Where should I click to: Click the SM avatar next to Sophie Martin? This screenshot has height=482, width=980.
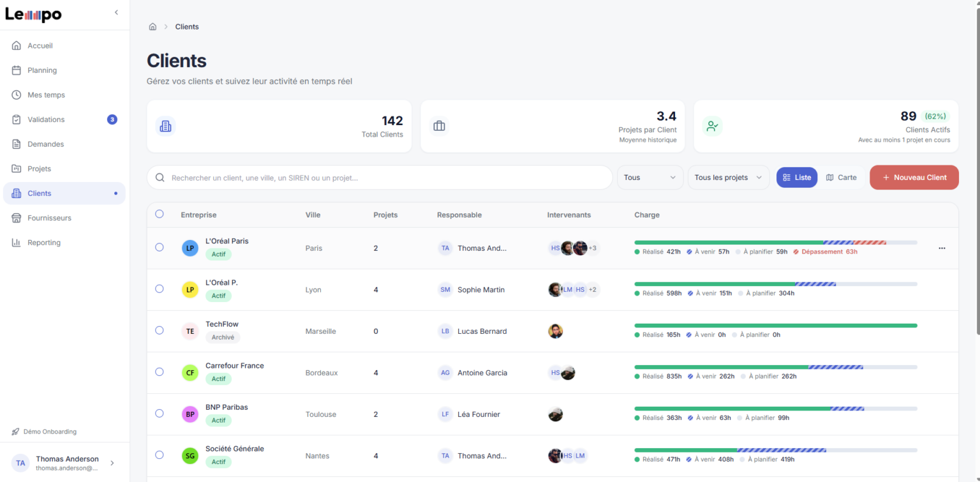[x=445, y=290]
